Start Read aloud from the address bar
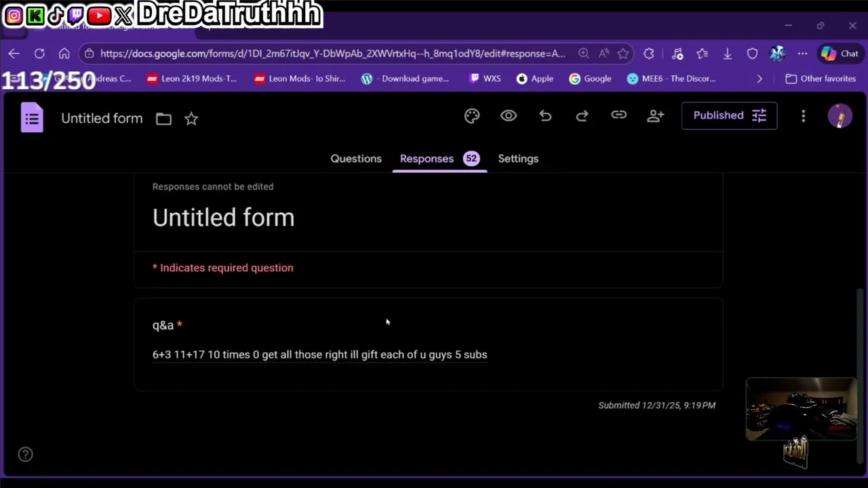 (x=604, y=54)
